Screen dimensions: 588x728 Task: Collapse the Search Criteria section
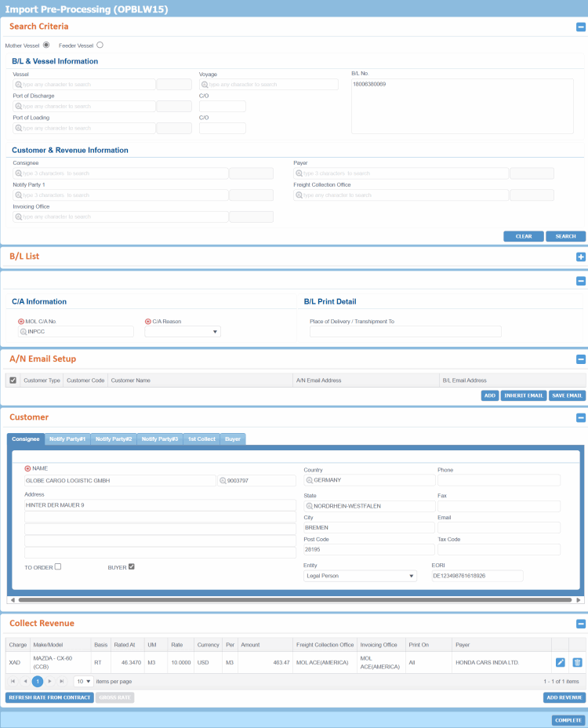pos(581,27)
